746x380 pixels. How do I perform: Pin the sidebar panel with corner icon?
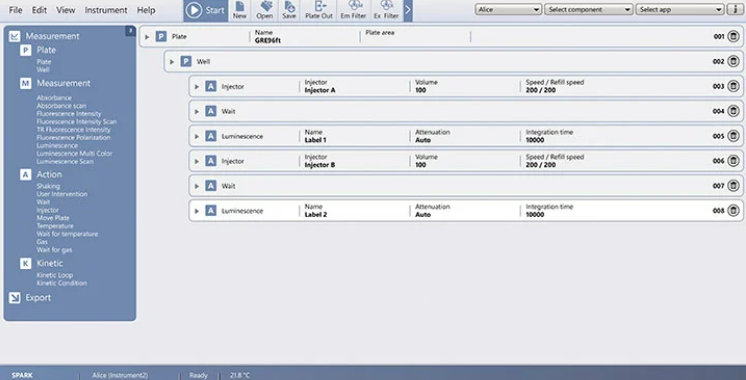[x=130, y=31]
